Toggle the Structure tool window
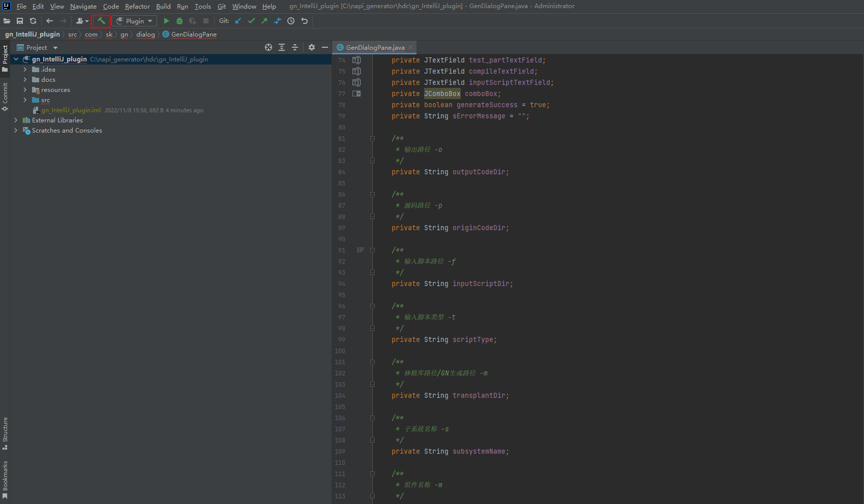Viewport: 864px width, 504px height. tap(5, 433)
